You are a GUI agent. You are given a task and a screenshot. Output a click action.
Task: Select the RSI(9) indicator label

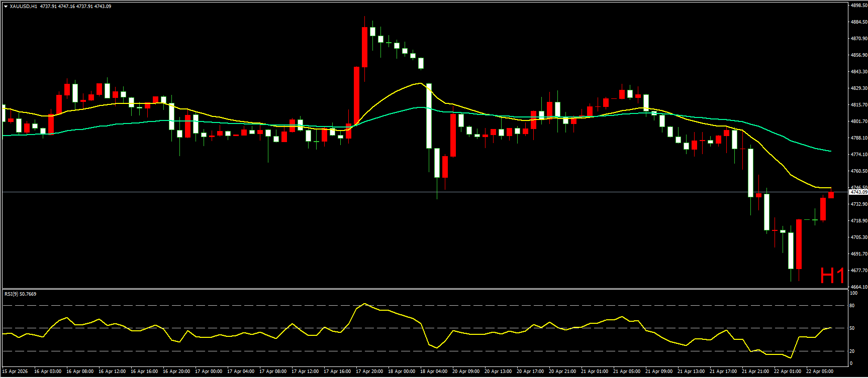(20, 294)
